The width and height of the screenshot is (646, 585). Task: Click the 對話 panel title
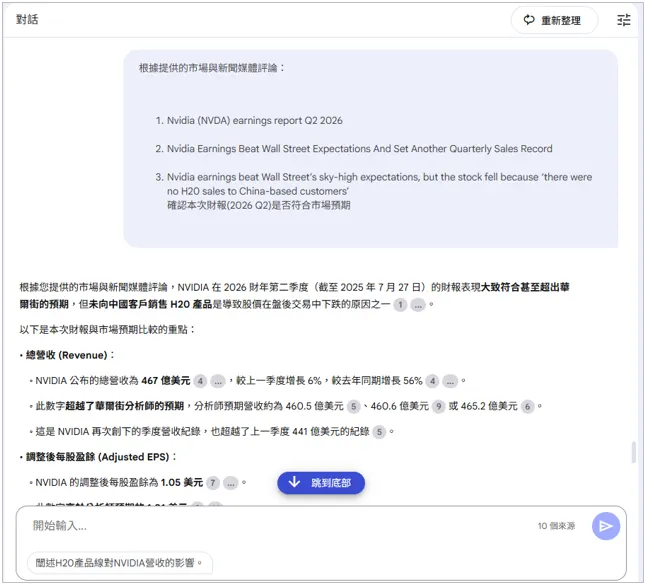27,19
